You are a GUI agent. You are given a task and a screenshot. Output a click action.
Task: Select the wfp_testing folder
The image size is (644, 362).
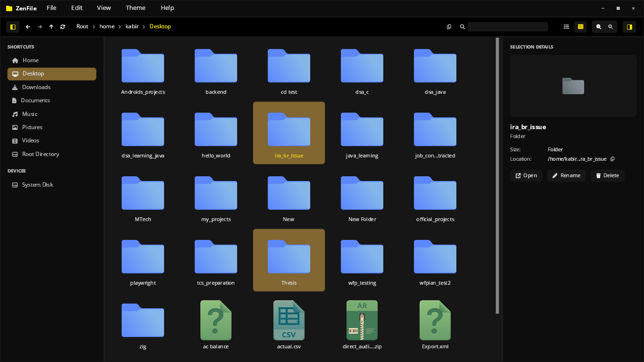[362, 261]
